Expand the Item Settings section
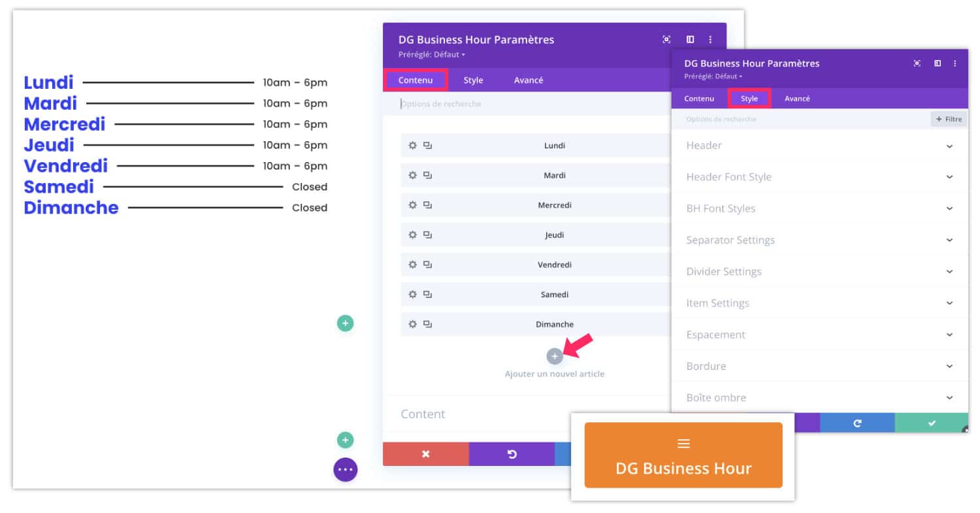 [820, 303]
